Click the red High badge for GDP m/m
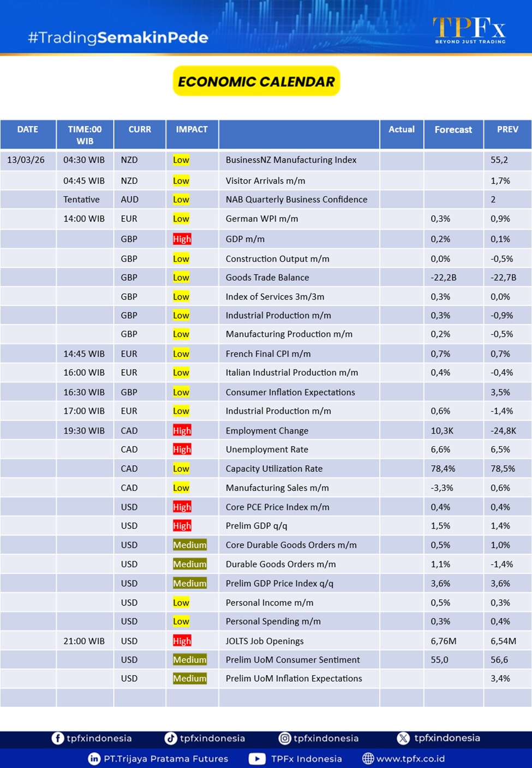This screenshot has width=532, height=768. [182, 239]
